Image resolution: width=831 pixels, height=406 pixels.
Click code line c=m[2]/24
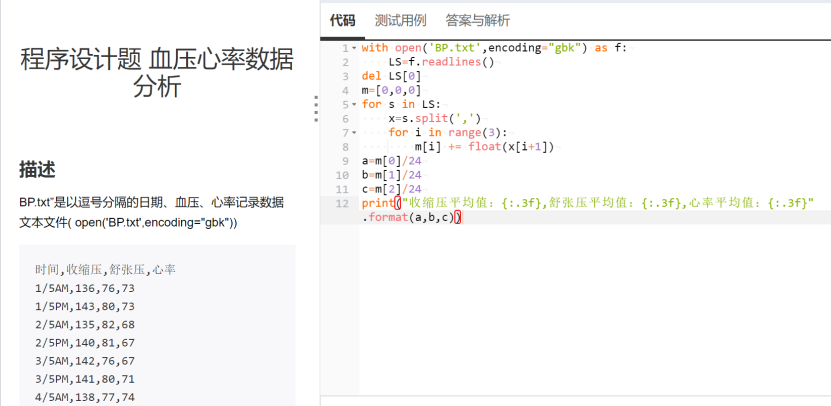click(x=392, y=189)
